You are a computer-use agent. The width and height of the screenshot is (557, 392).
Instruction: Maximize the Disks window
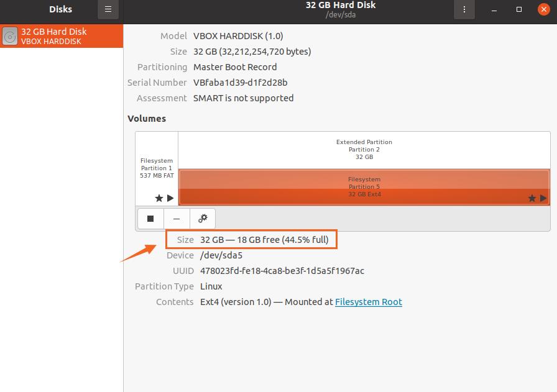click(519, 9)
